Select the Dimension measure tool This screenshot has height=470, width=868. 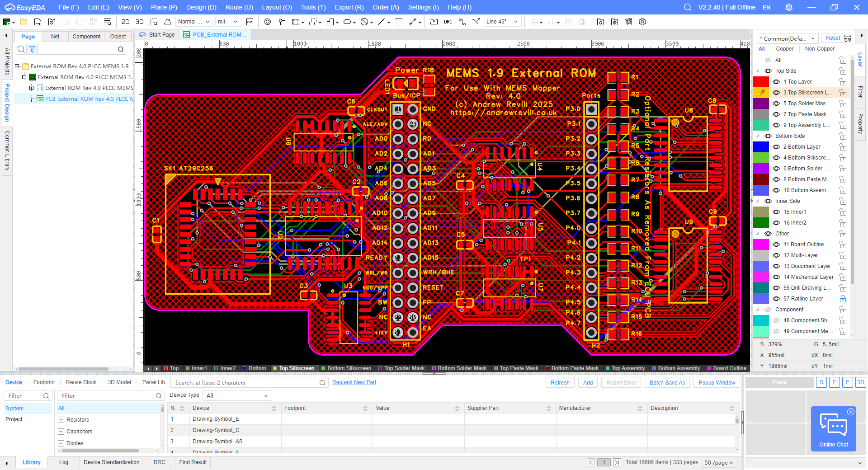(x=413, y=22)
